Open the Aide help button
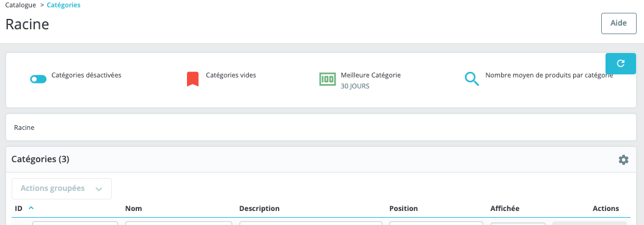Viewport: 644px width, 225px height. 618,23
